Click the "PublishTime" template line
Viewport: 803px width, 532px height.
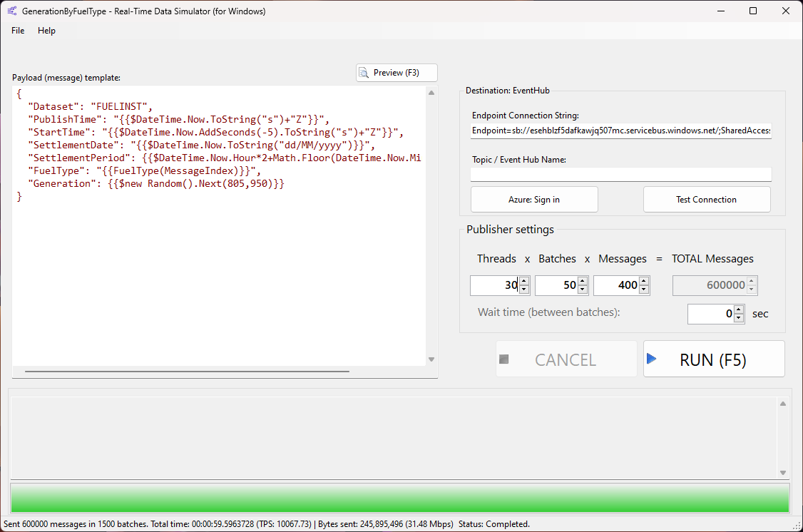(179, 119)
